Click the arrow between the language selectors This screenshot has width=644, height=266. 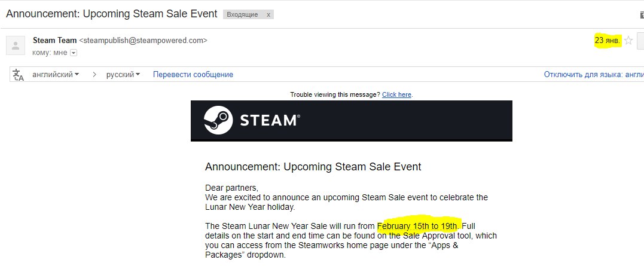(x=94, y=75)
